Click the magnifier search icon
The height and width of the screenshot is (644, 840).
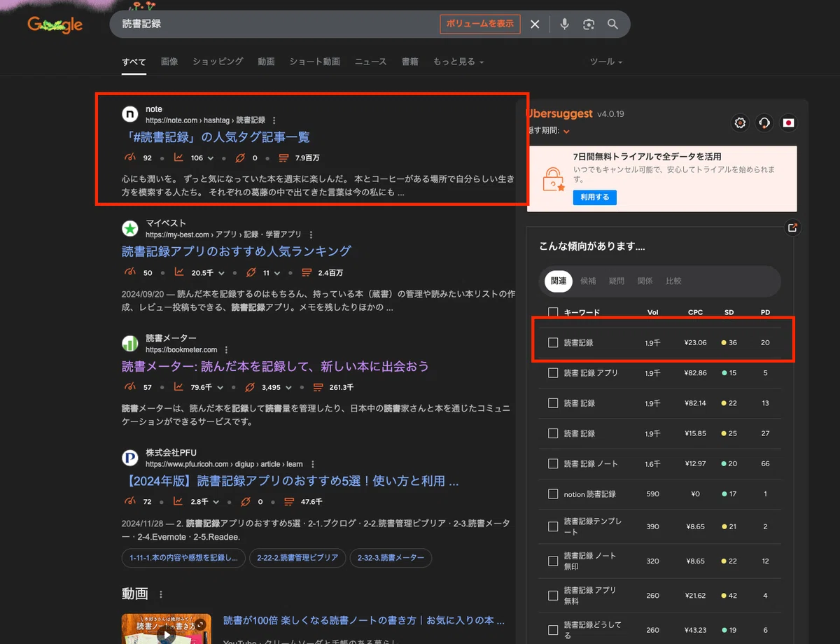(x=612, y=24)
